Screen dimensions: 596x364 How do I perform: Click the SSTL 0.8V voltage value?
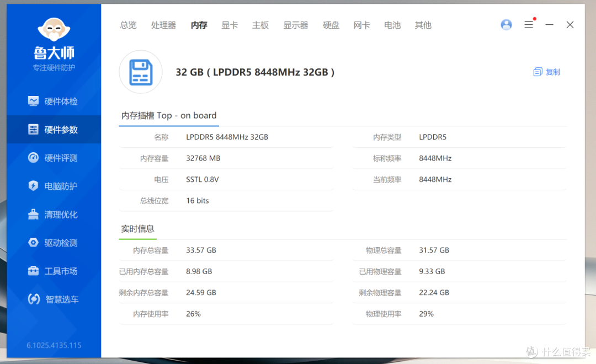tap(202, 179)
